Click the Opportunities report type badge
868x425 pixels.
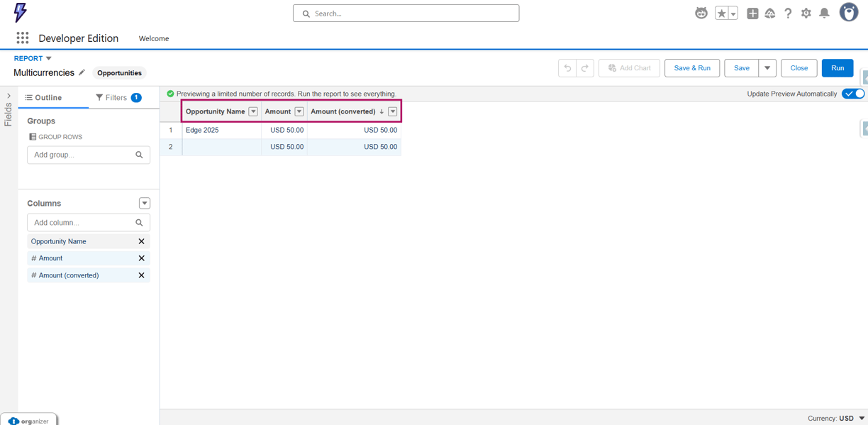pyautogui.click(x=119, y=73)
